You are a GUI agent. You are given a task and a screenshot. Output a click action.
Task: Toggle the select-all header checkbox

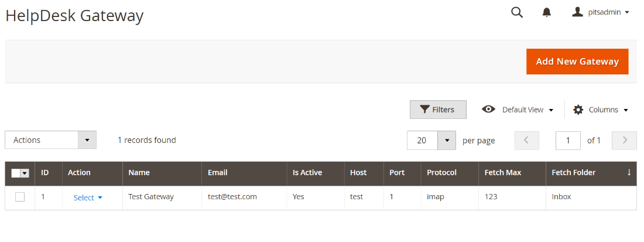pyautogui.click(x=16, y=173)
